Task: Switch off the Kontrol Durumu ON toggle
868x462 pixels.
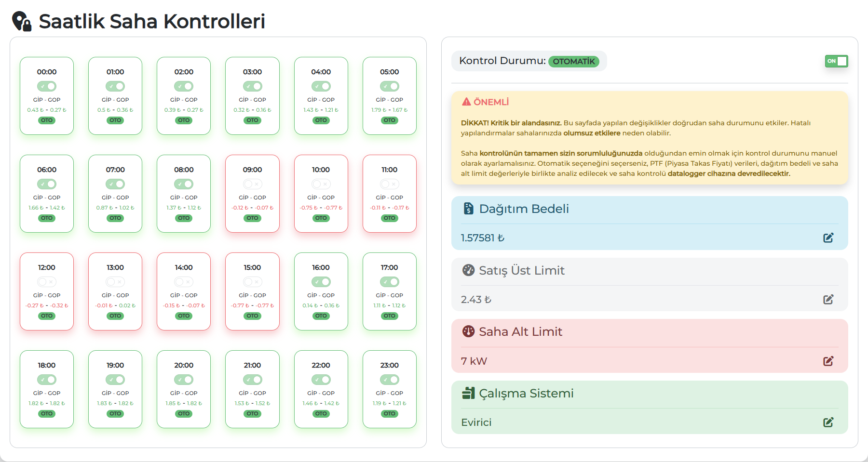Action: tap(836, 61)
